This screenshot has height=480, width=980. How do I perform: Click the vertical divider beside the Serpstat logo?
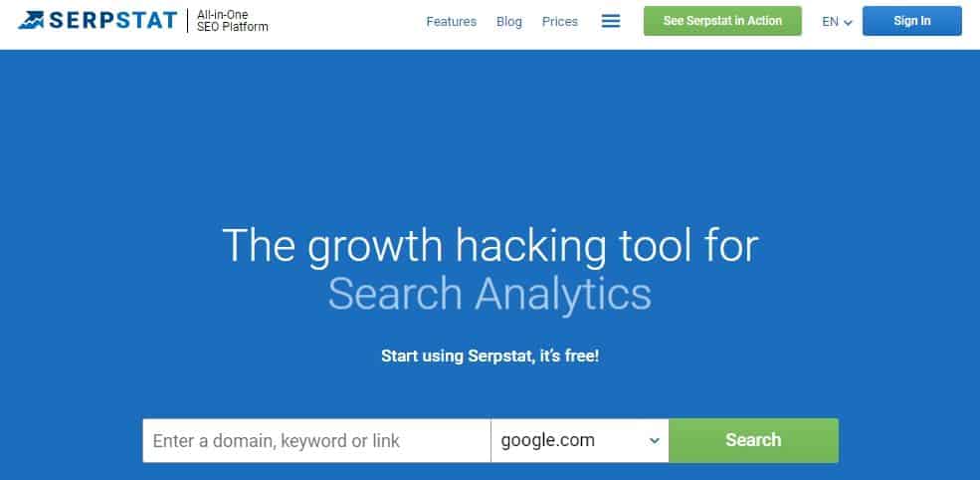(187, 21)
